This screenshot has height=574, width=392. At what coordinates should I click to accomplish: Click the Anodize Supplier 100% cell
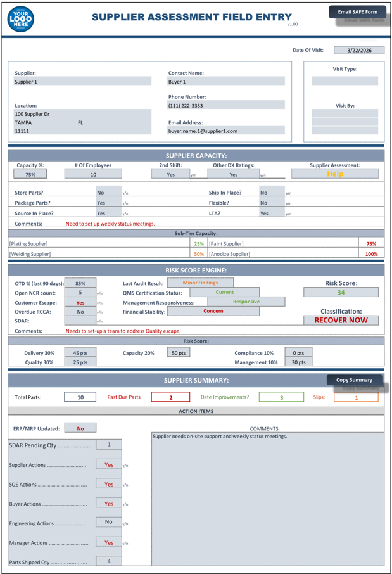tap(371, 253)
